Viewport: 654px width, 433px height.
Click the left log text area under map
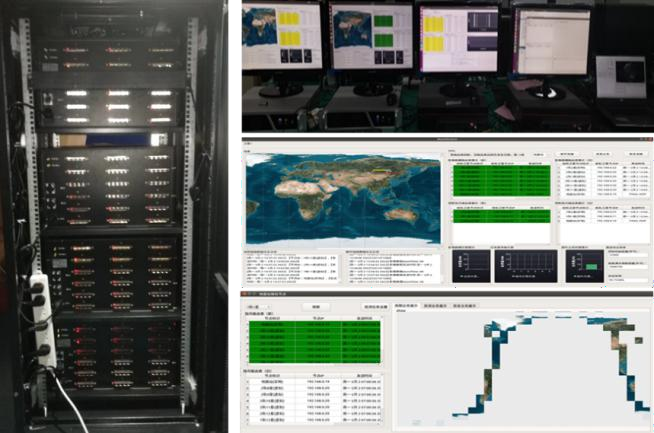point(290,265)
